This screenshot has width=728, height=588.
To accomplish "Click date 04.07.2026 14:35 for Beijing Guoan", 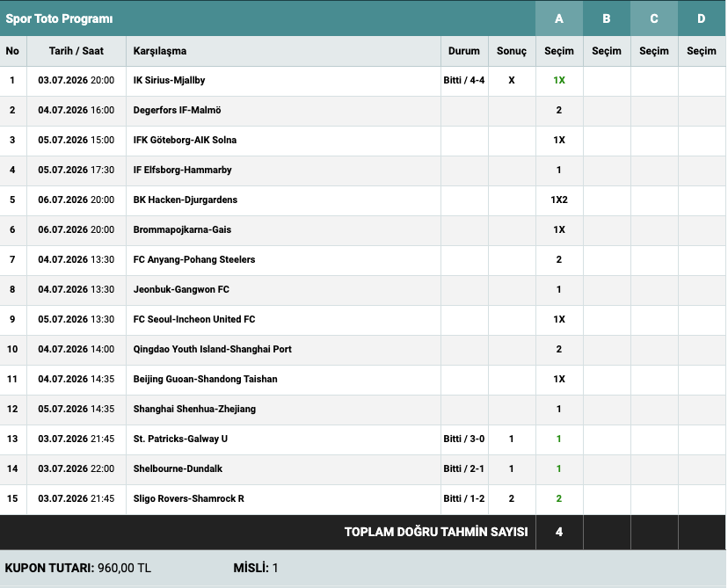I will click(x=76, y=379).
